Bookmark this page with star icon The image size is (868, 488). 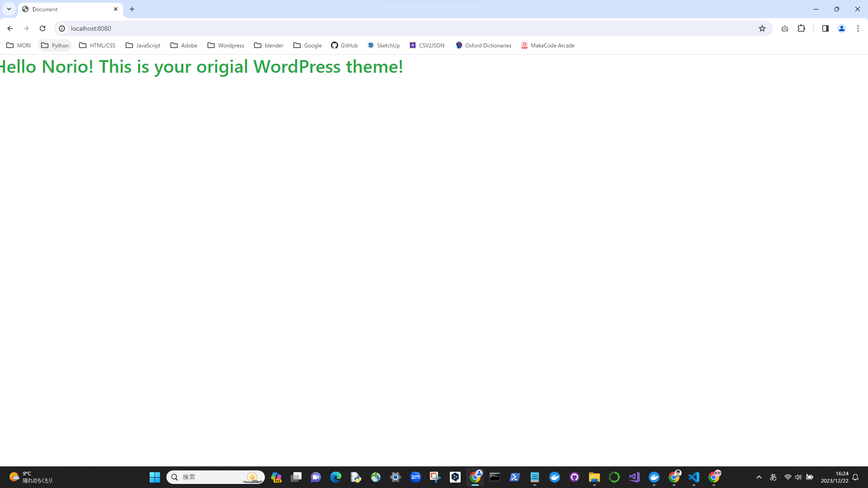click(x=762, y=28)
